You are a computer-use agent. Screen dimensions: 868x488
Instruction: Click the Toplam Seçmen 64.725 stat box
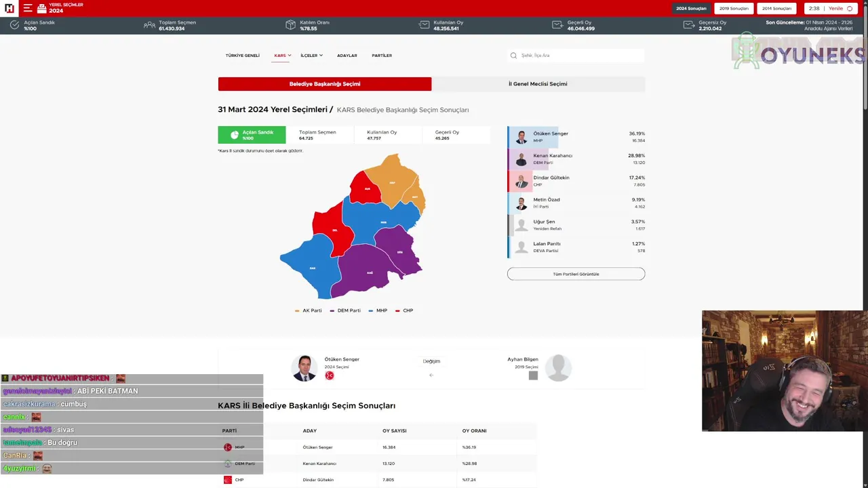320,135
